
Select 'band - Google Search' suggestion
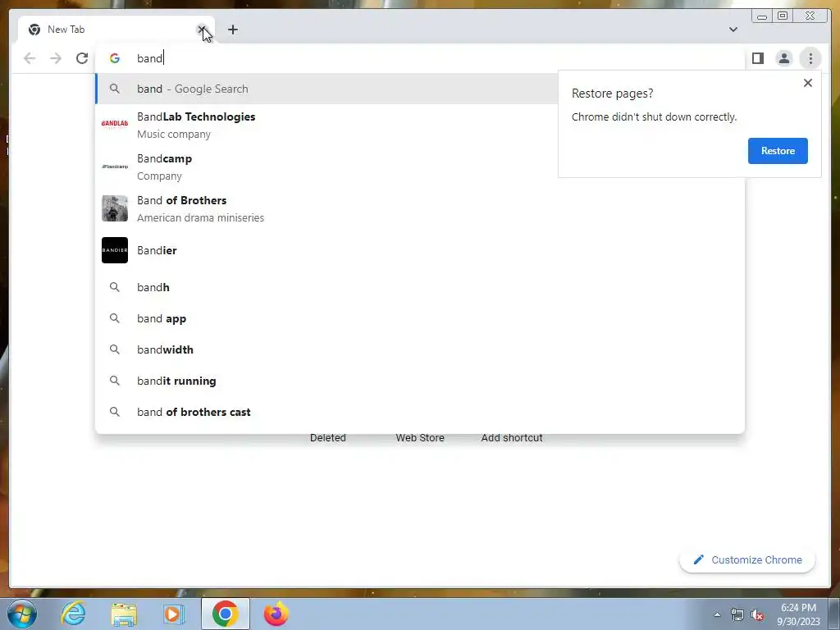(x=326, y=89)
